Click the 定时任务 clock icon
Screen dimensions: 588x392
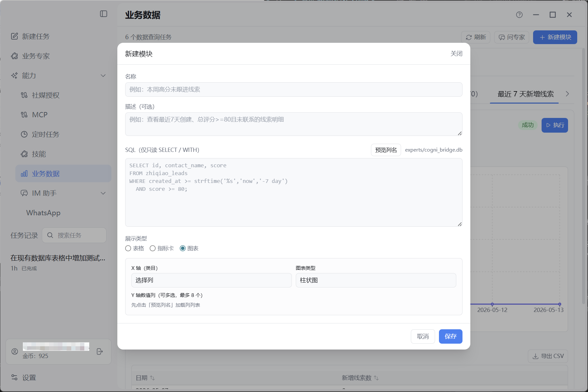click(x=24, y=134)
